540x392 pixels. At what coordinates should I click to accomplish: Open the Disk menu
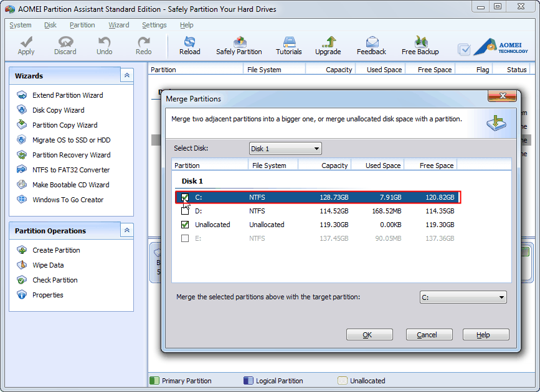coord(50,25)
